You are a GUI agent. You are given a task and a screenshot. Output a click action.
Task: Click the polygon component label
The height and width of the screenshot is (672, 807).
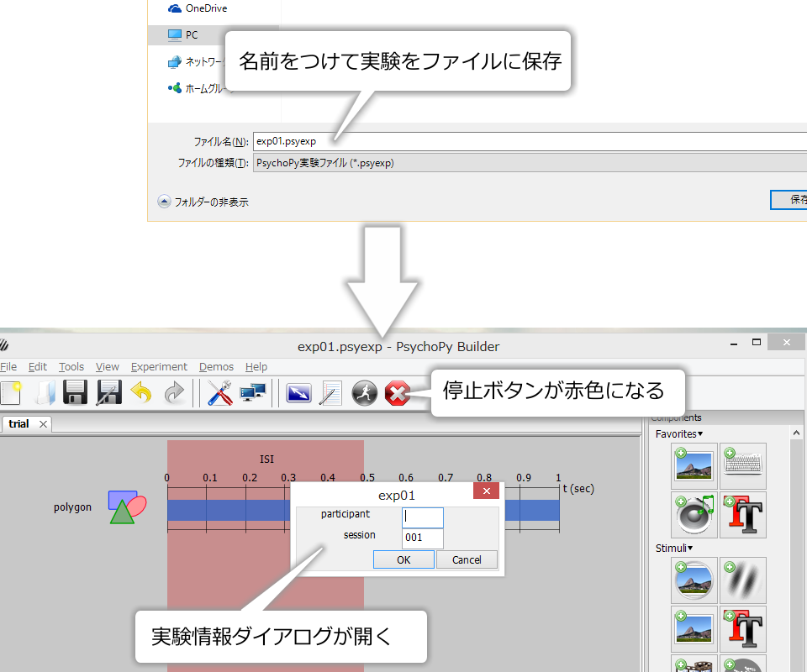tap(72, 507)
